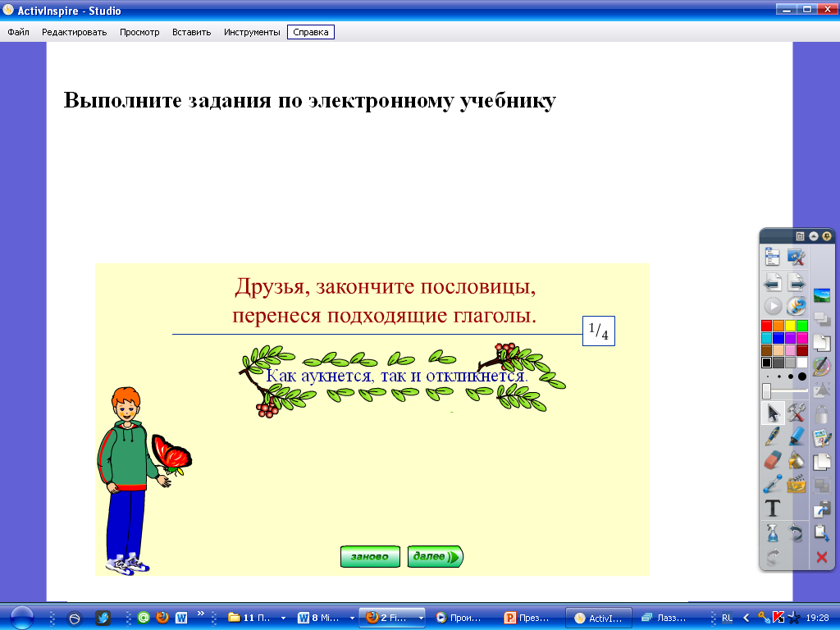Activate the Text tool
Screen dimensions: 840x630
(x=772, y=509)
